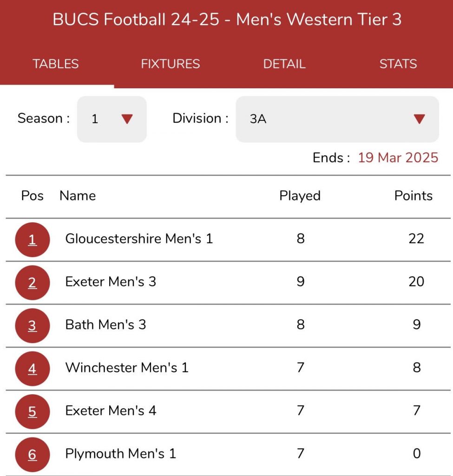The width and height of the screenshot is (453, 476).
Task: Select Winchester Men's 1 row
Action: (x=127, y=368)
